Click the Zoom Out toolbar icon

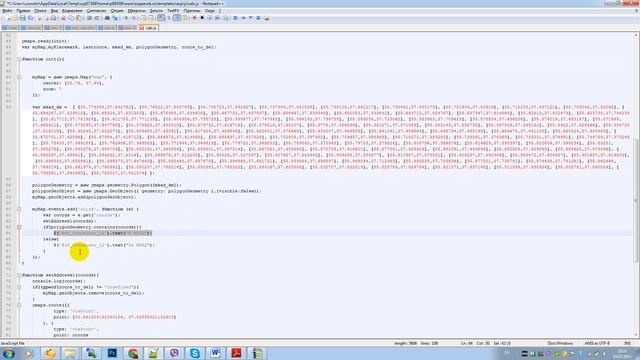coord(134,18)
